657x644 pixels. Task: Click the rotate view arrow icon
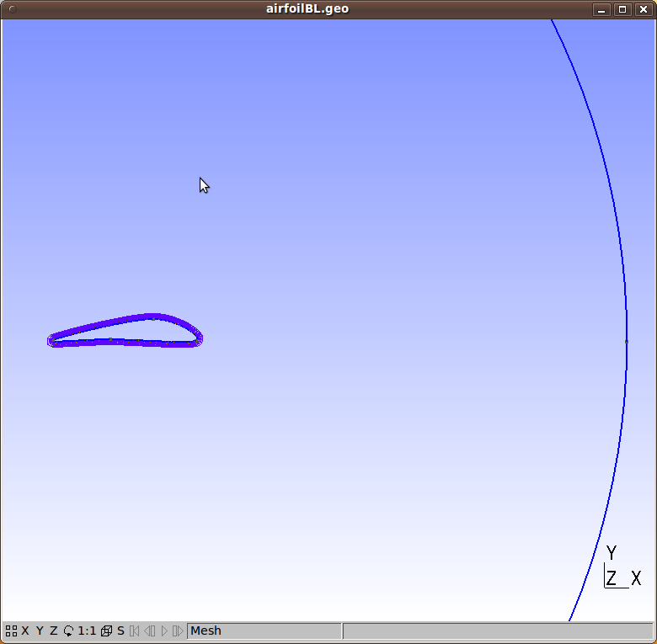click(69, 631)
